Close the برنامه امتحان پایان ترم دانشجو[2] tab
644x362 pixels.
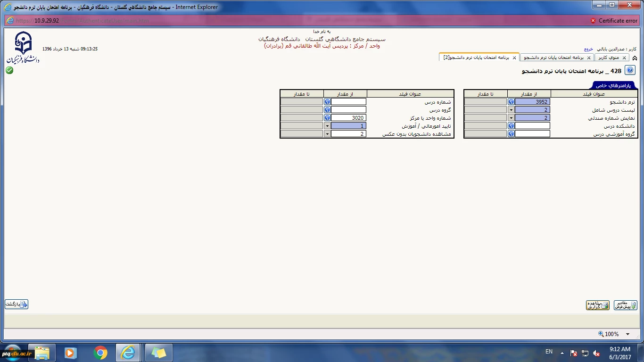click(x=514, y=58)
